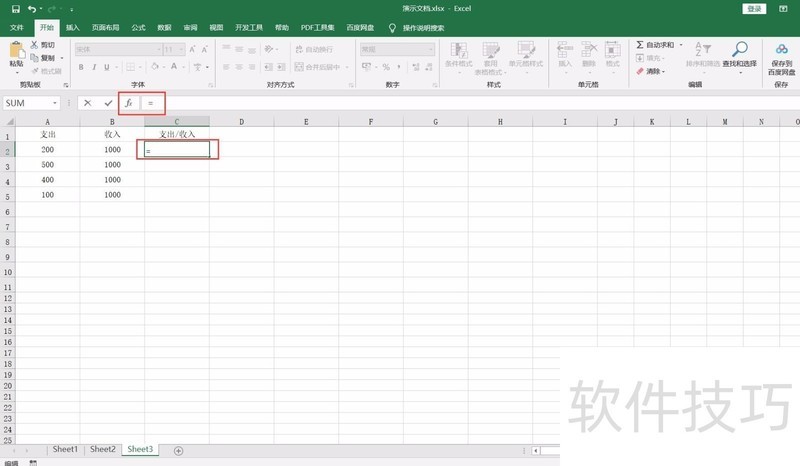
Task: Click the Fill (填充) button
Action: pyautogui.click(x=649, y=58)
